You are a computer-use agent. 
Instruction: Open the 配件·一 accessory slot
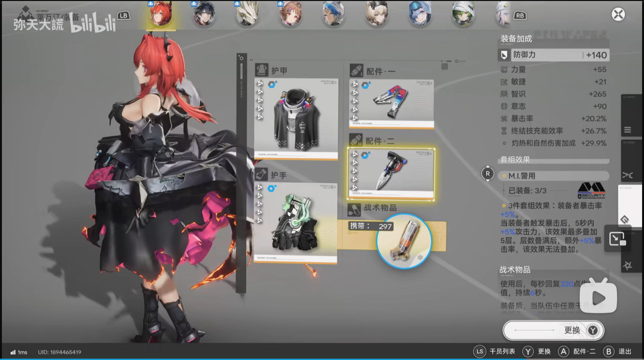tap(392, 104)
